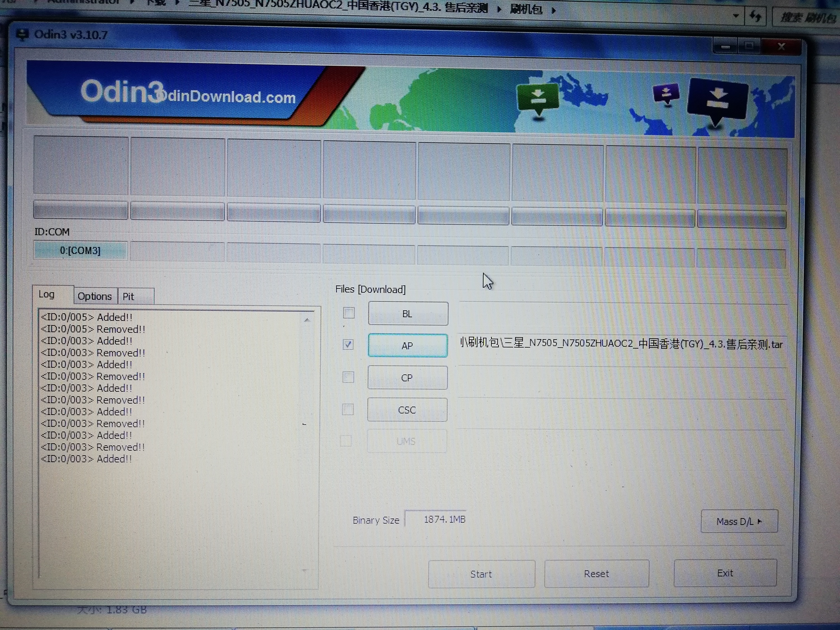Expand breadcrumb arrow before 刷机包 folder

[499, 10]
